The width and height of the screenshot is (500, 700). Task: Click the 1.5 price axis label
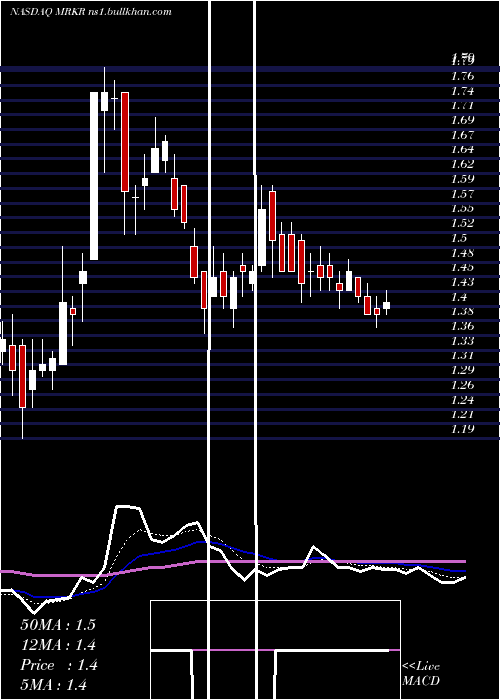(x=459, y=238)
